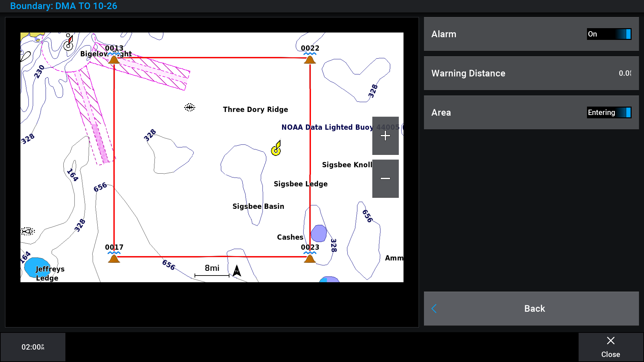Open the Warning Distance setting

pos(531,73)
